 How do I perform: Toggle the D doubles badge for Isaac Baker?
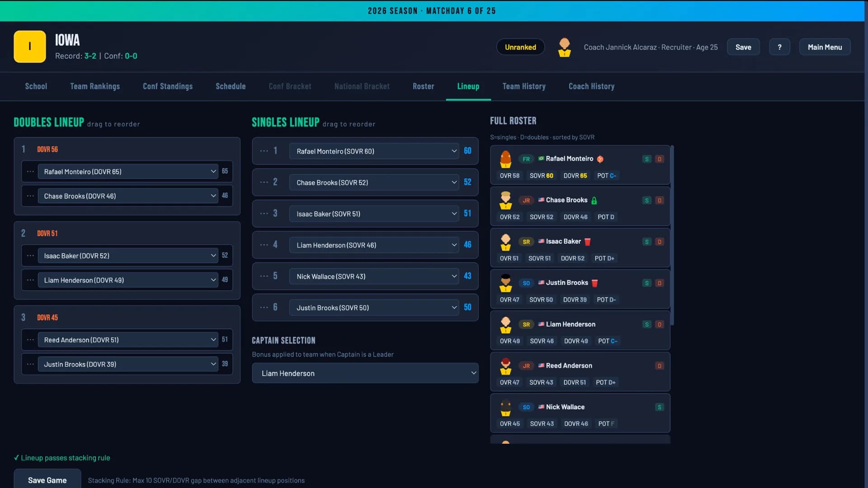tap(659, 242)
